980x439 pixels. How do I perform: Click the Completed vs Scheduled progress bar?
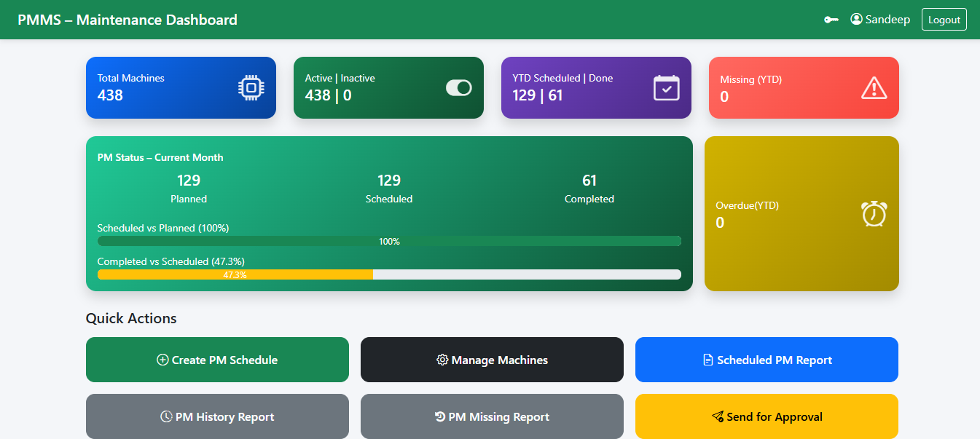click(389, 274)
